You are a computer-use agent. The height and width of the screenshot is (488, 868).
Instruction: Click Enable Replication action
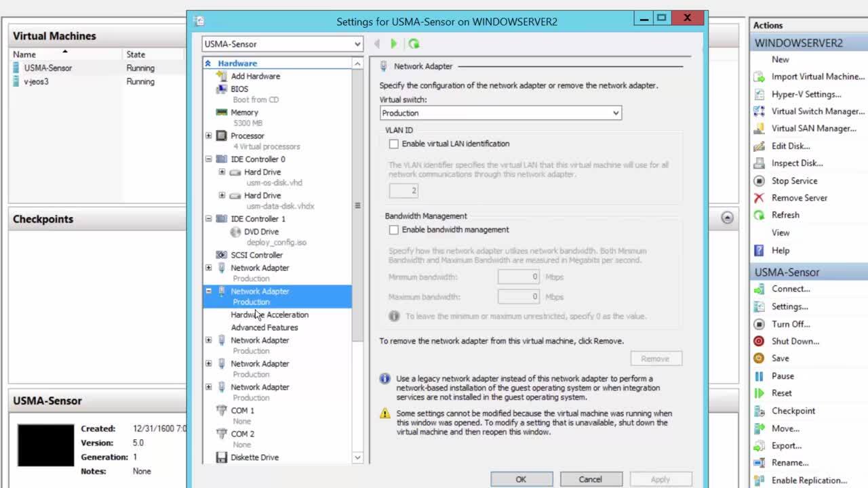tap(809, 481)
